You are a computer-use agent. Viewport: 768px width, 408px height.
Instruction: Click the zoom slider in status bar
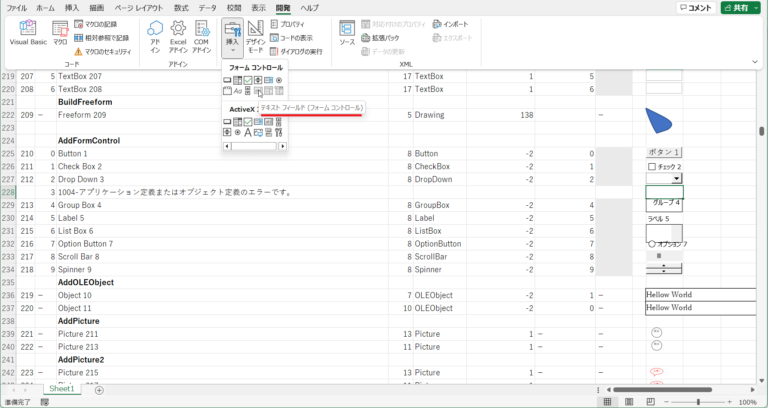(699, 402)
